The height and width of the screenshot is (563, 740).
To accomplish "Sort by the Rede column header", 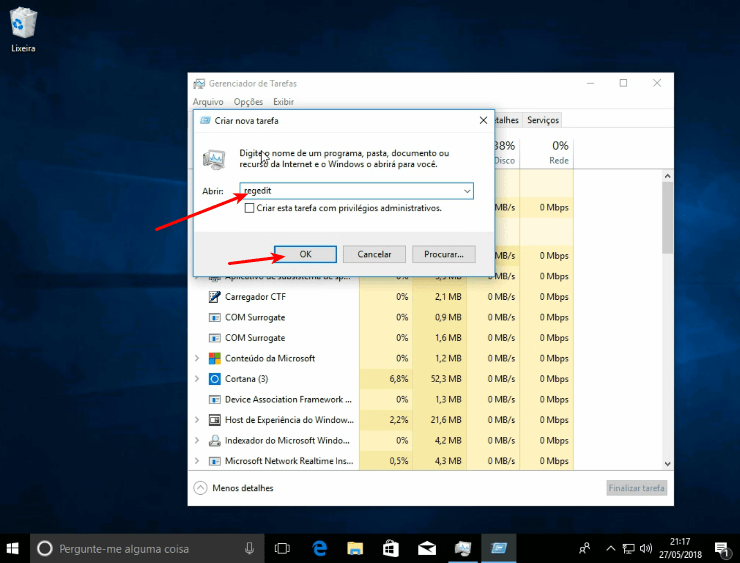I will pyautogui.click(x=547, y=152).
